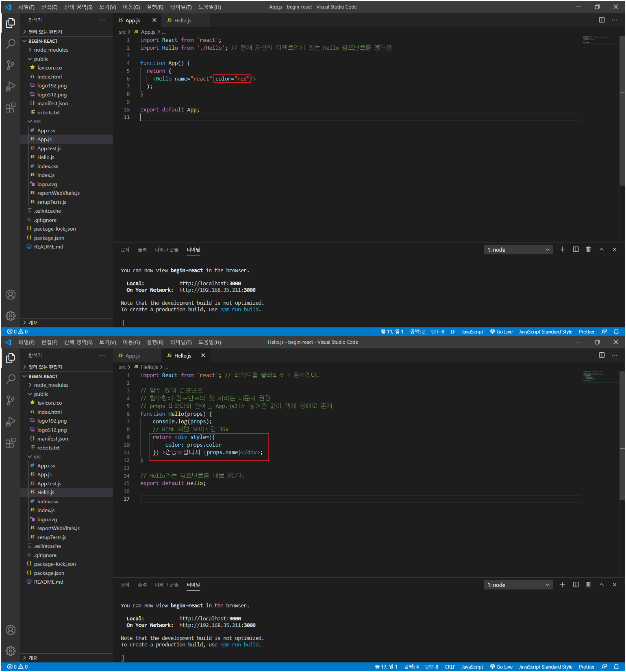Open feedback icon in bottom status bar
Image resolution: width=626 pixels, height=672 pixels.
604,667
